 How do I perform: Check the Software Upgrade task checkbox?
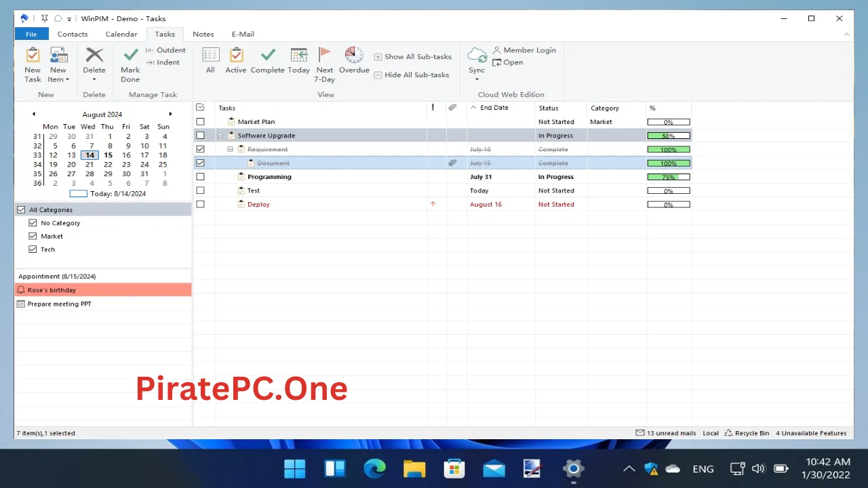click(x=200, y=136)
